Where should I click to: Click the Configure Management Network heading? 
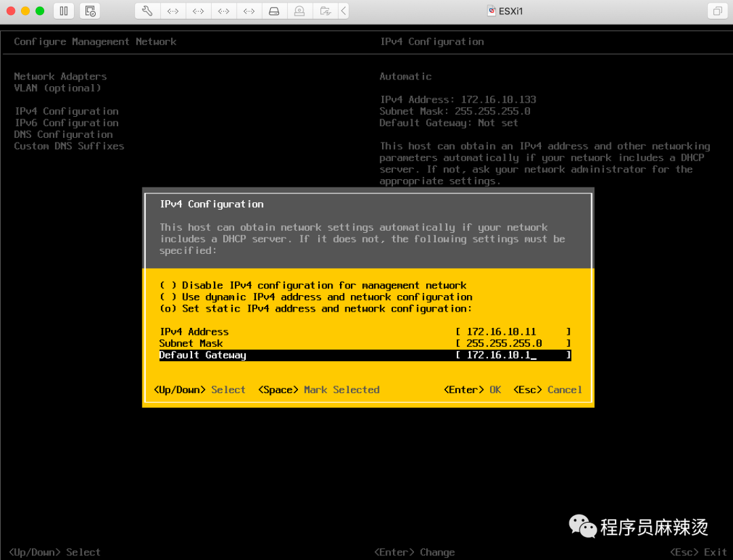coord(95,41)
